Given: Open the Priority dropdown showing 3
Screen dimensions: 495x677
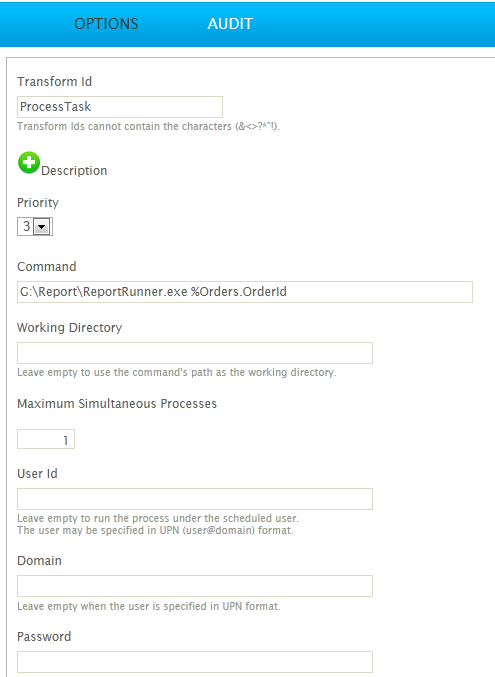Looking at the screenshot, I should click(35, 226).
